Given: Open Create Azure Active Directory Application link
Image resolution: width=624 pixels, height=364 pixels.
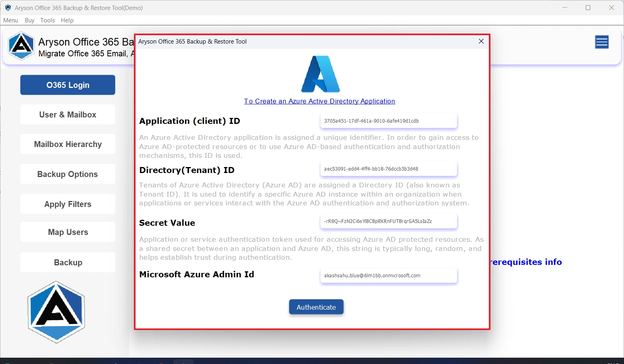Looking at the screenshot, I should (319, 101).
